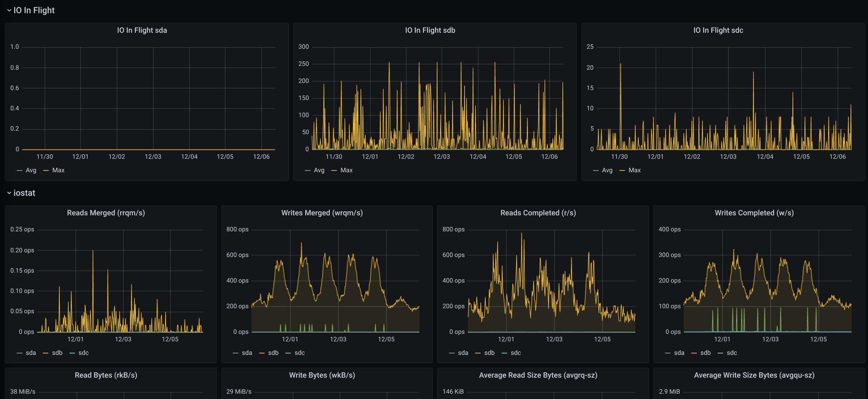The height and width of the screenshot is (399, 868).
Task: Click the sdb color swatch in Reads Merged legend
Action: 46,353
